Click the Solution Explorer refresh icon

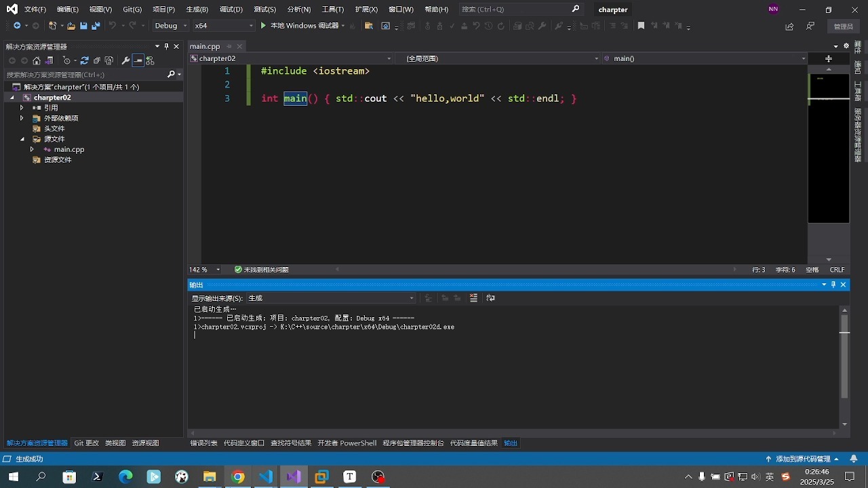[x=85, y=60]
